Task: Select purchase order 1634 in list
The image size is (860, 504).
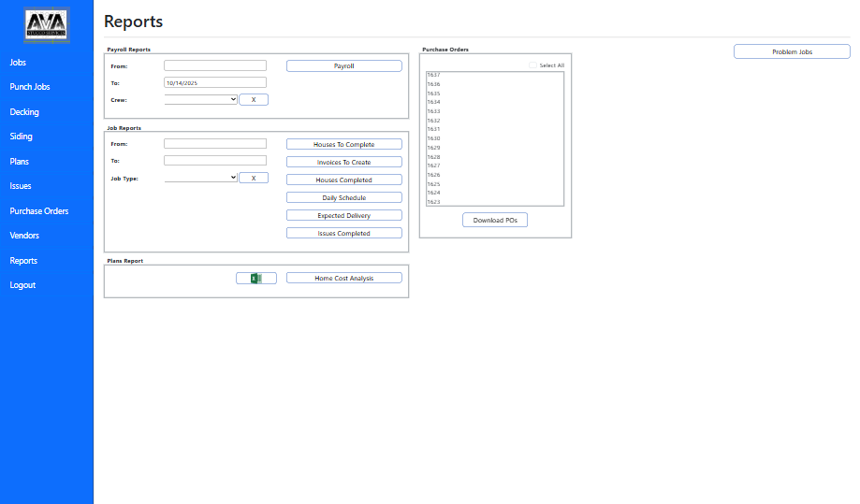Action: pos(434,102)
